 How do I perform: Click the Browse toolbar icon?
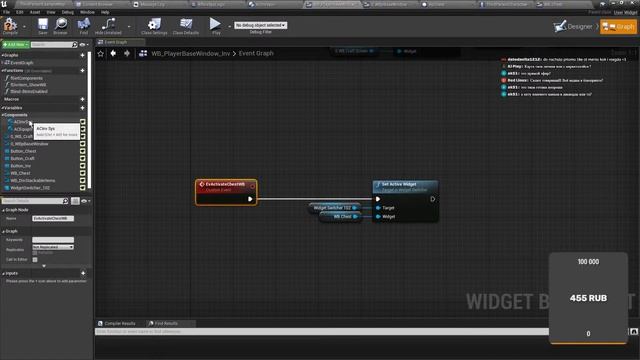[60, 26]
